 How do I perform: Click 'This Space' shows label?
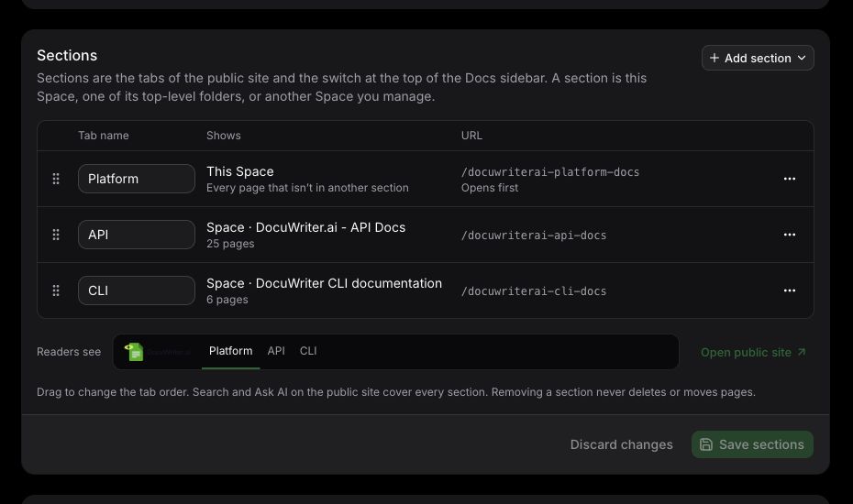click(x=240, y=171)
